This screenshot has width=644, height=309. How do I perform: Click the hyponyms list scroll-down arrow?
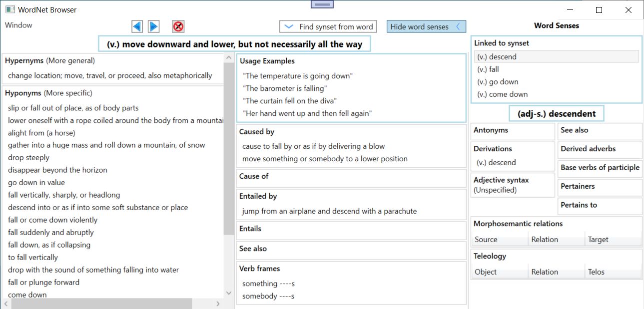[x=229, y=293]
